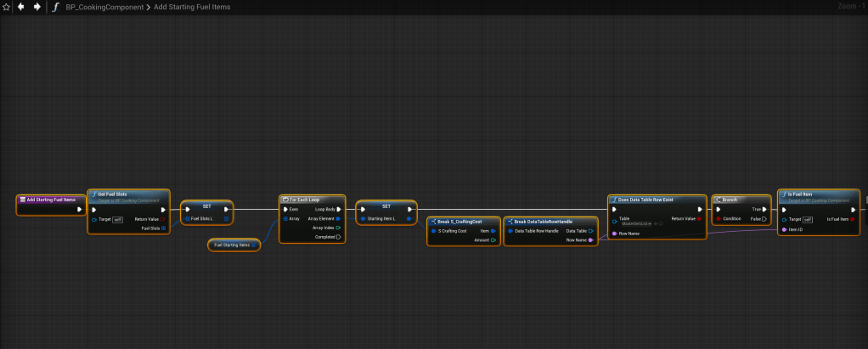Go back with the left arrow button
The width and height of the screenshot is (868, 349).
click(x=21, y=7)
